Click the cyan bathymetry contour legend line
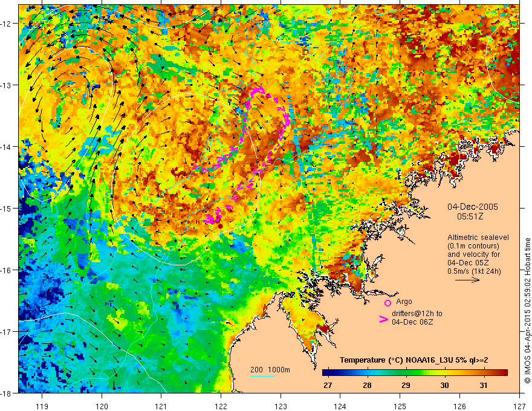Screen dimensions: 532x411 (x=262, y=376)
